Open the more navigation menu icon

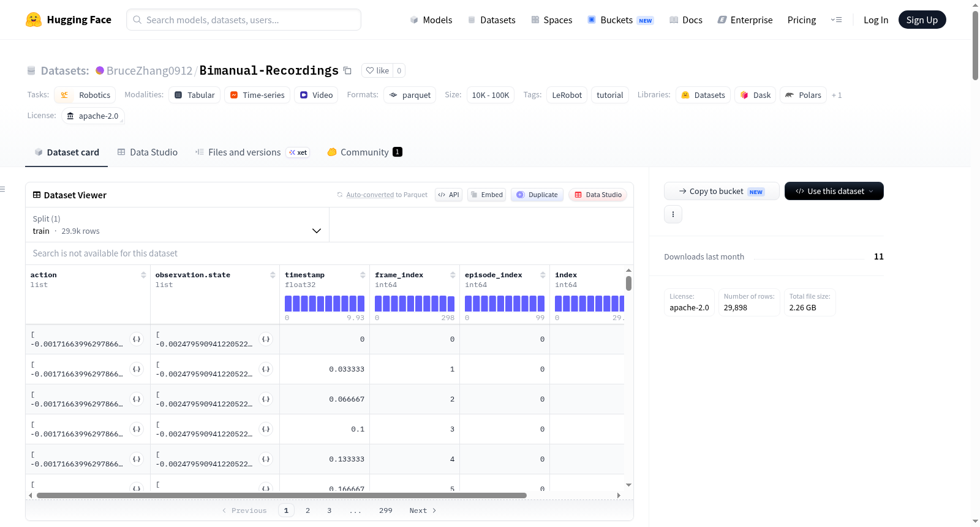click(x=836, y=20)
